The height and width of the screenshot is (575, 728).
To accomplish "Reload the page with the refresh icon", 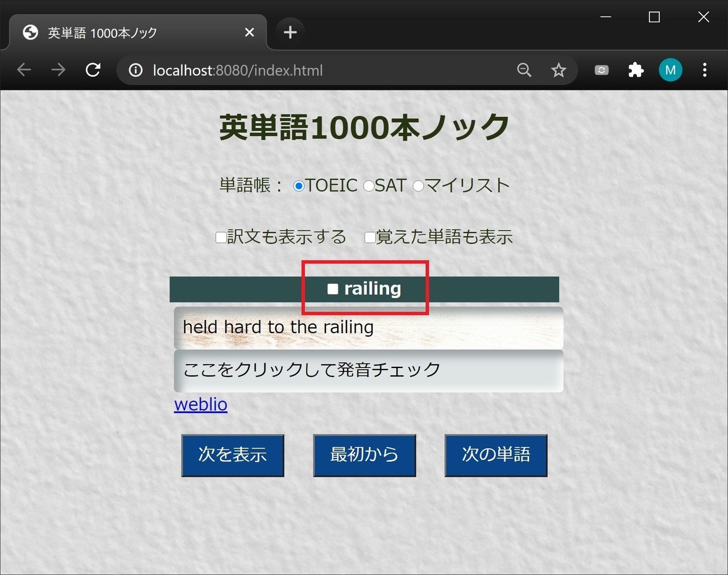I will 93,70.
